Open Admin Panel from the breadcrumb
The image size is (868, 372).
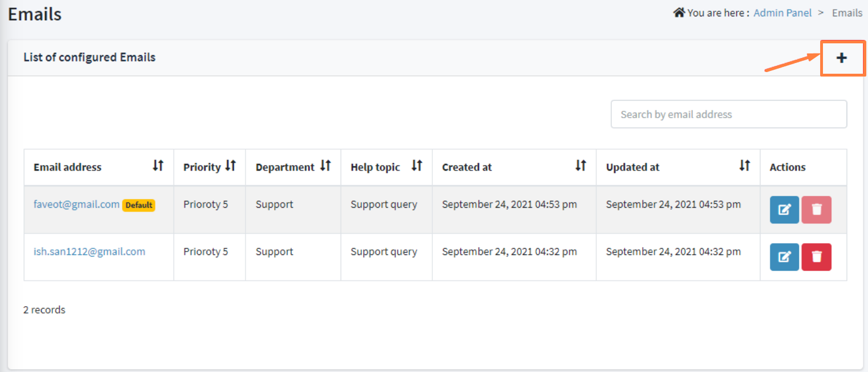(x=782, y=12)
